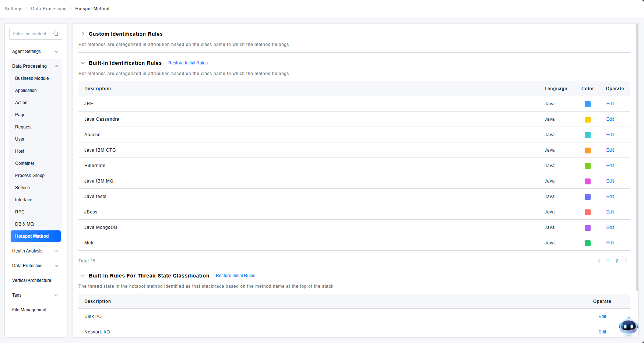
Task: Click Edit for Disk I/O rule
Action: [602, 317]
